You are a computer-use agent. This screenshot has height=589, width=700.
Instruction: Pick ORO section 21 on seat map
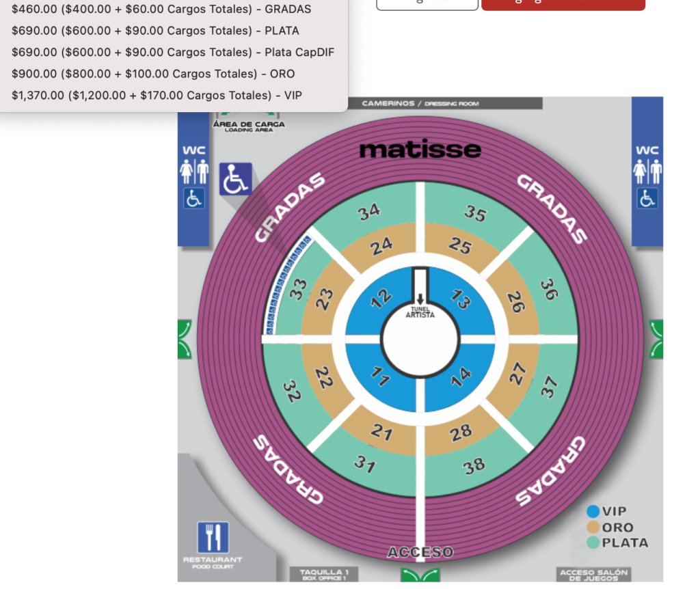pos(381,432)
